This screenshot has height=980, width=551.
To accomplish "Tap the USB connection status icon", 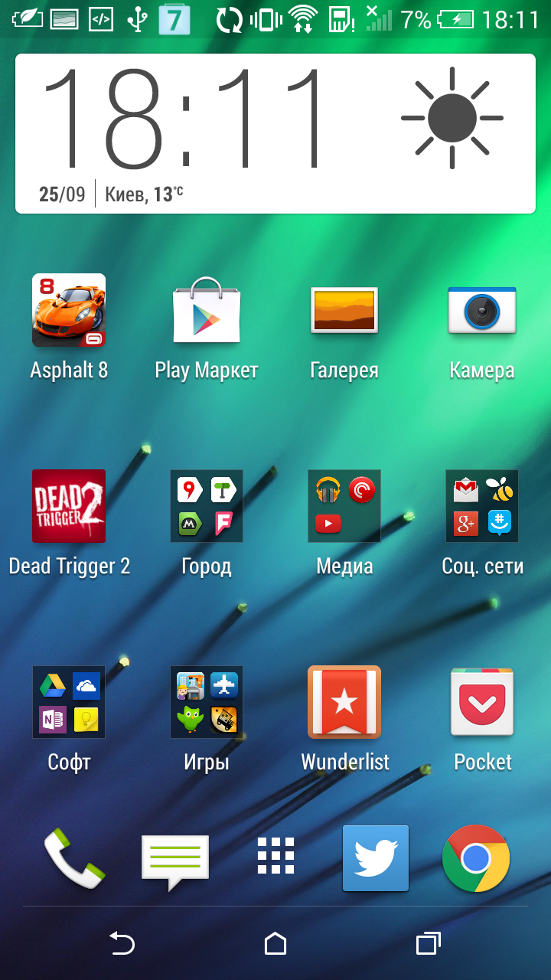I will tap(137, 18).
